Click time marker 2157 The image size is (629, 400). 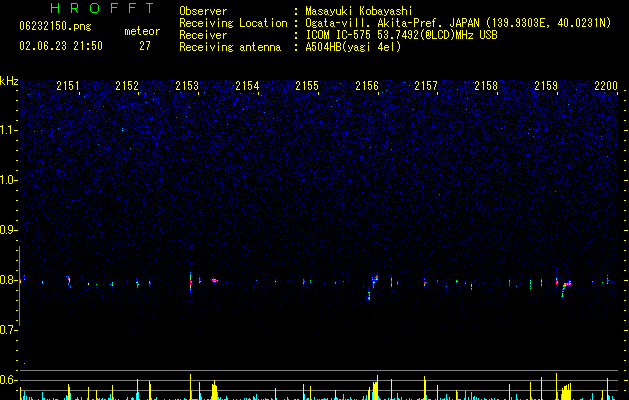[426, 86]
